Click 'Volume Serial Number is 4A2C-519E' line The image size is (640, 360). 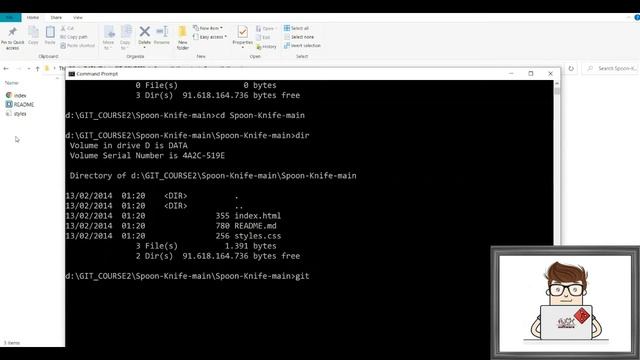click(147, 156)
